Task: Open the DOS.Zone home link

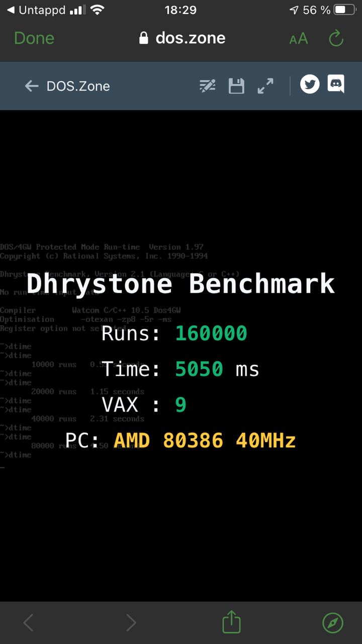Action: (78, 86)
